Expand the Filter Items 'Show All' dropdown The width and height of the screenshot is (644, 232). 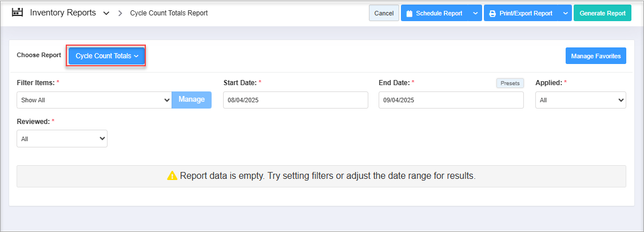pos(94,99)
